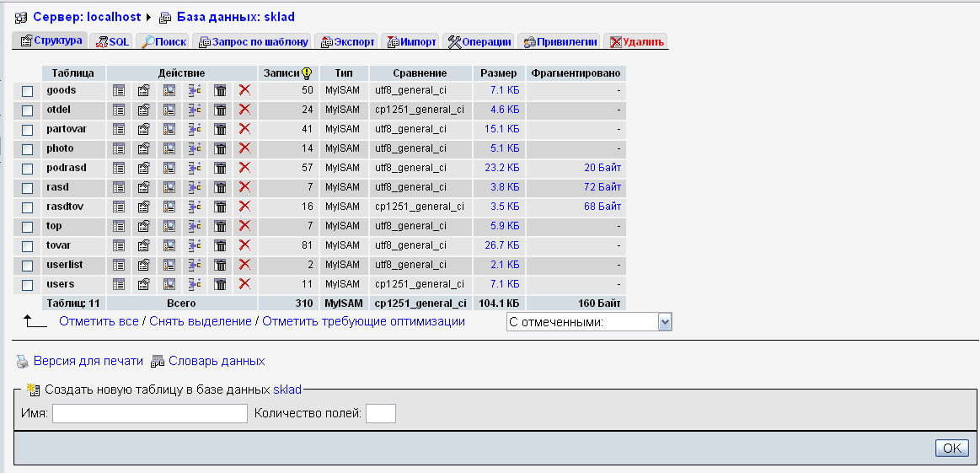Check the goods table checkbox
This screenshot has width=980, height=473.
click(x=28, y=91)
